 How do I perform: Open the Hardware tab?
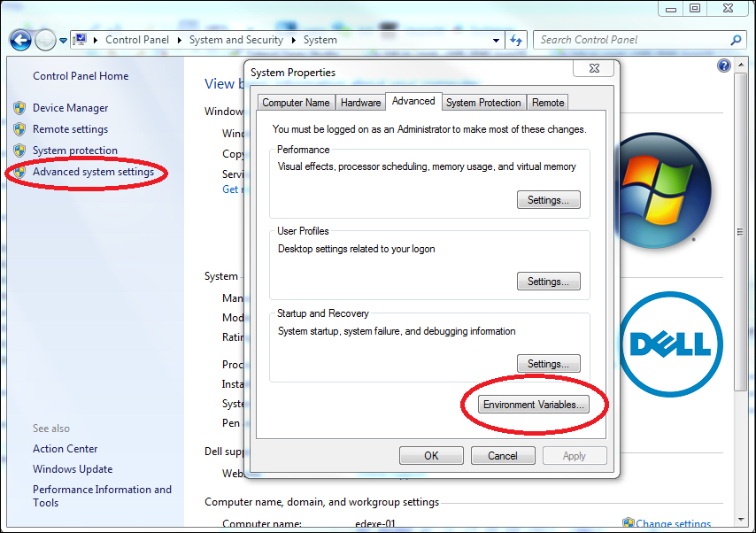coord(361,103)
